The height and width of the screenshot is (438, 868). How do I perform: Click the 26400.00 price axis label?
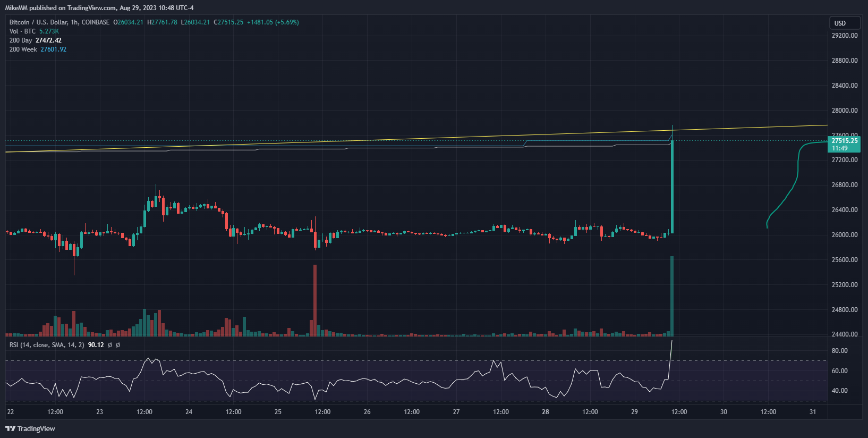click(x=845, y=210)
